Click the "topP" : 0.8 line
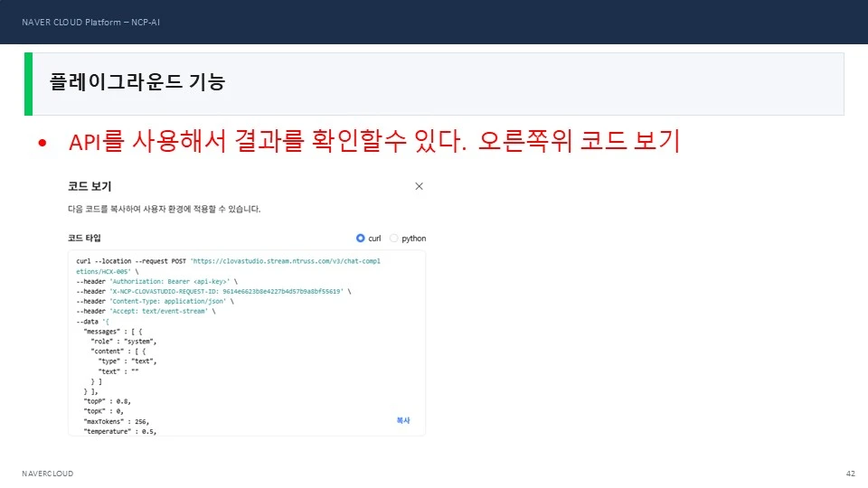The height and width of the screenshot is (488, 868). pyautogui.click(x=108, y=401)
